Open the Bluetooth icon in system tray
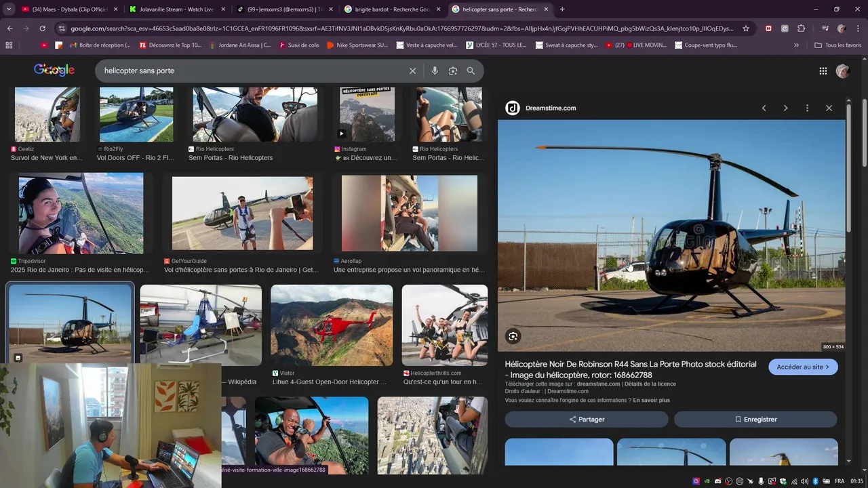Image resolution: width=868 pixels, height=488 pixels. click(816, 481)
